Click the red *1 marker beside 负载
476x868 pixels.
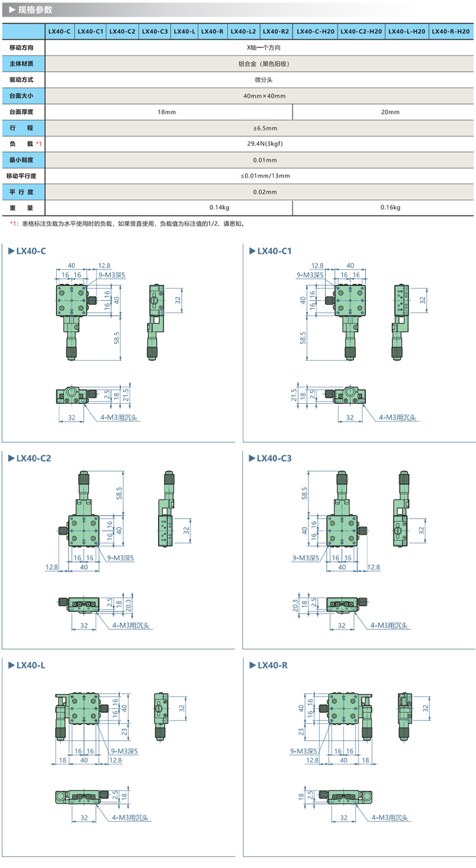(x=38, y=144)
